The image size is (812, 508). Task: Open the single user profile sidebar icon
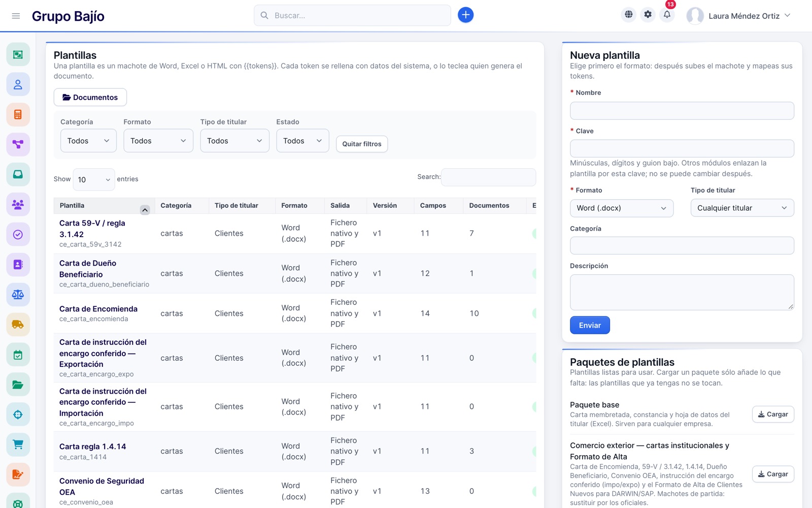(x=18, y=84)
